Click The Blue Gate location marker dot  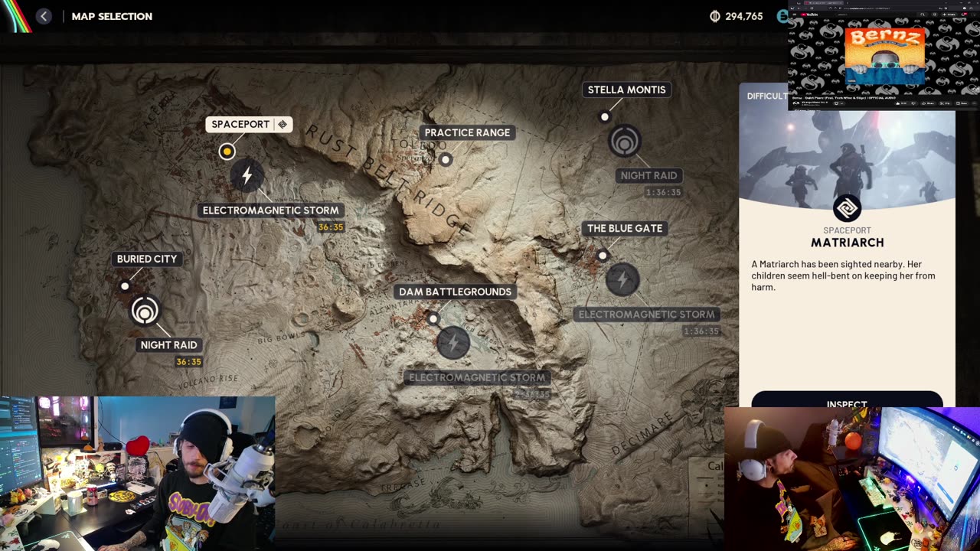(x=603, y=256)
